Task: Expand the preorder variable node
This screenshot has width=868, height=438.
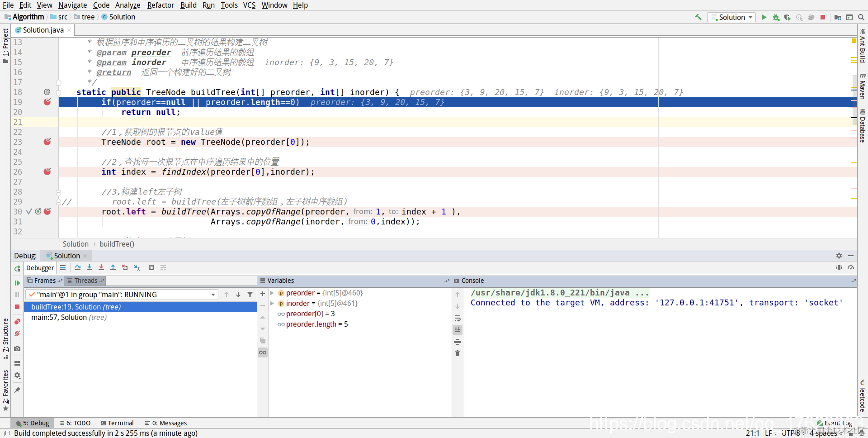Action: coord(272,293)
